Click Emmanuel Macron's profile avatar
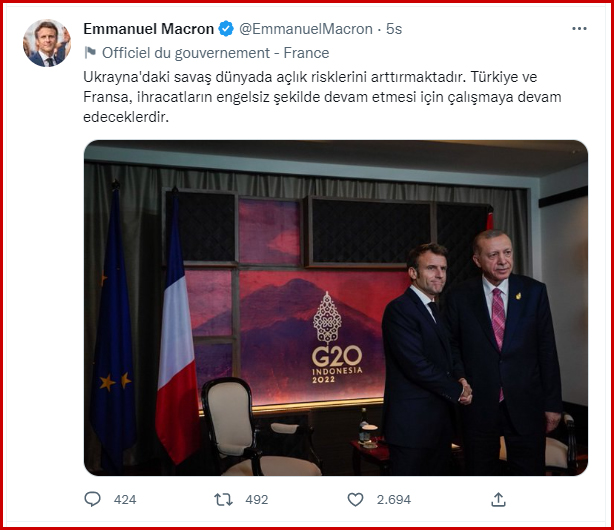 click(x=47, y=43)
